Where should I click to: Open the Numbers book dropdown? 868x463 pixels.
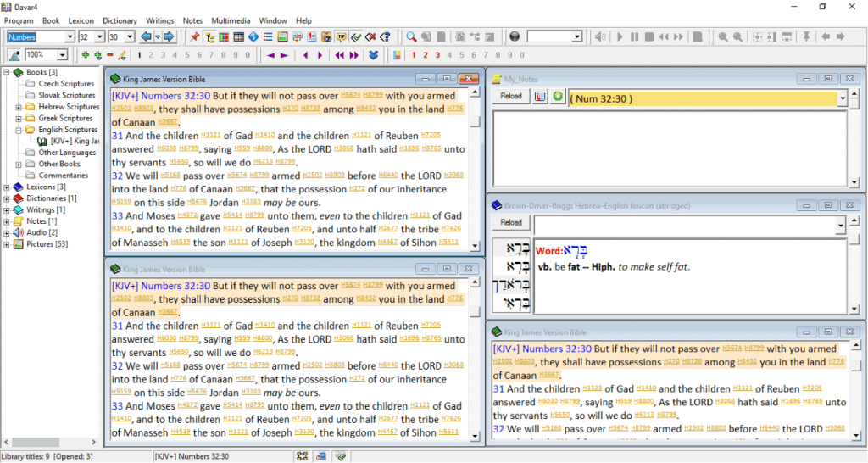(69, 37)
